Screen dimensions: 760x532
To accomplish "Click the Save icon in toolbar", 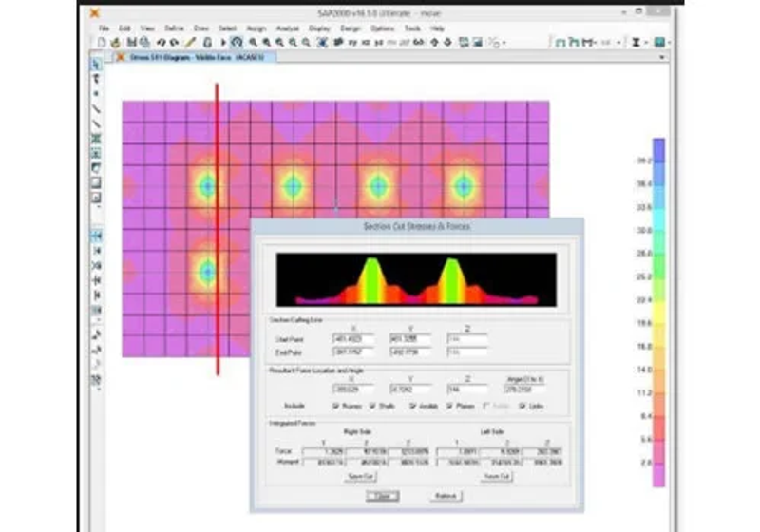I will (x=132, y=43).
